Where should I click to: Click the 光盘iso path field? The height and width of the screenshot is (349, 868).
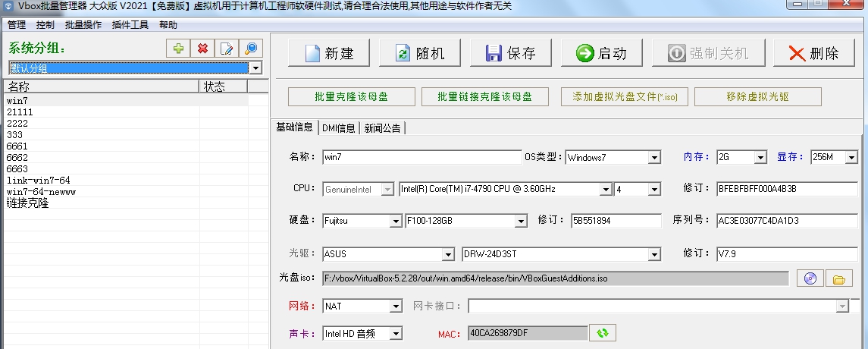555,278
